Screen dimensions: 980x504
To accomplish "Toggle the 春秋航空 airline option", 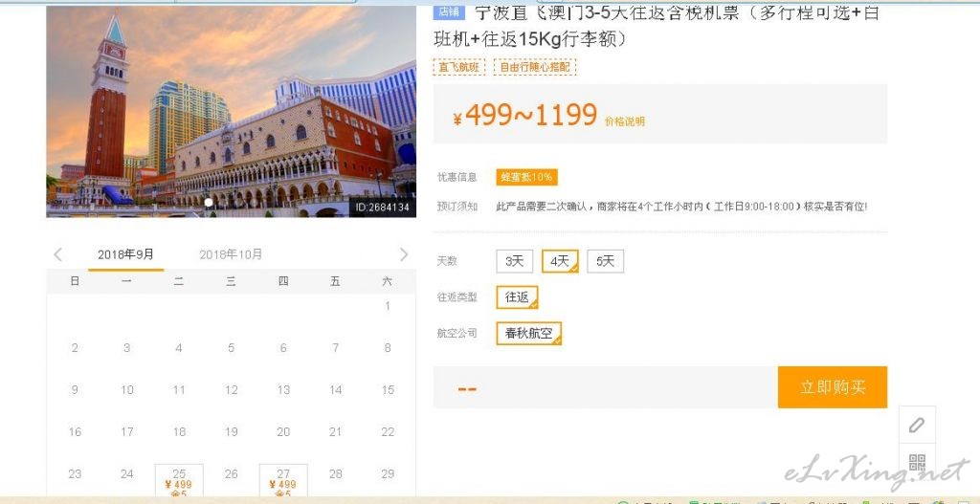I will click(528, 334).
